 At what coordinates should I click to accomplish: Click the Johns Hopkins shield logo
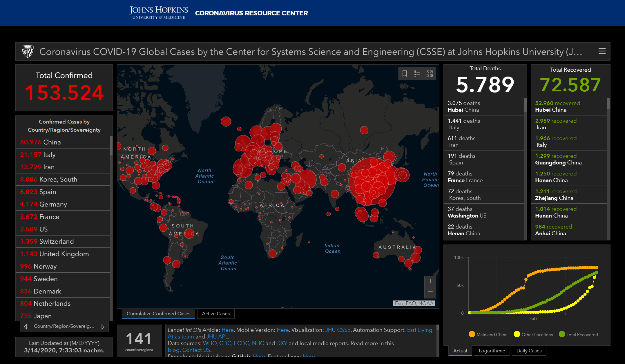coord(28,51)
